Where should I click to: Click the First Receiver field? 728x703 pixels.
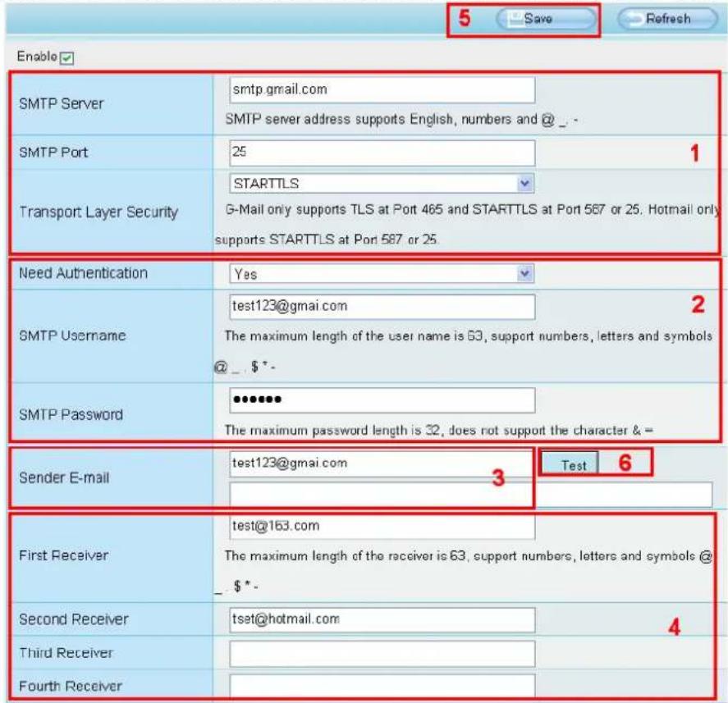pos(382,527)
